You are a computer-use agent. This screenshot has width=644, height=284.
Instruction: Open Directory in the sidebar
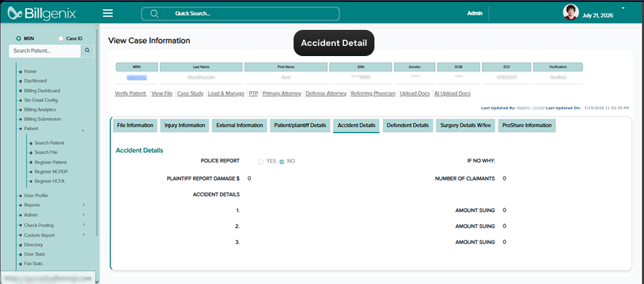34,245
